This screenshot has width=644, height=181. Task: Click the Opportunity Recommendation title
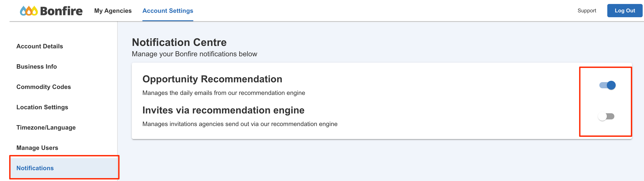click(x=212, y=79)
